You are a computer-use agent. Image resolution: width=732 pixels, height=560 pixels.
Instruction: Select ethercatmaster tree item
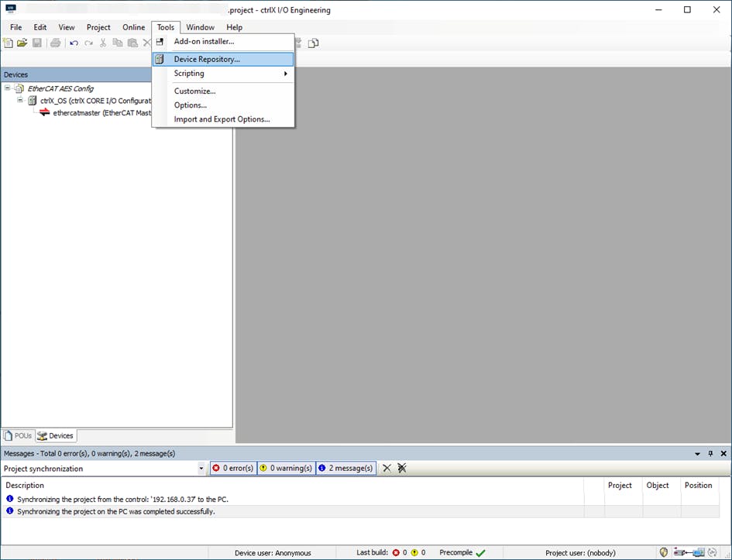coord(101,112)
